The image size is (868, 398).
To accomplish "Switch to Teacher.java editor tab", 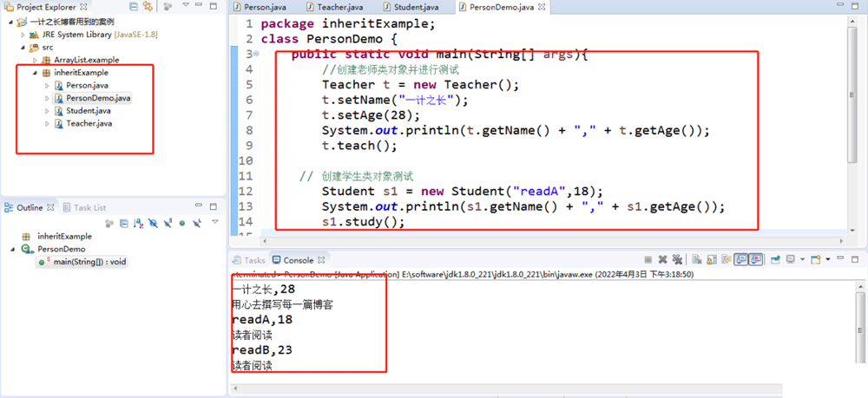I will tap(335, 7).
